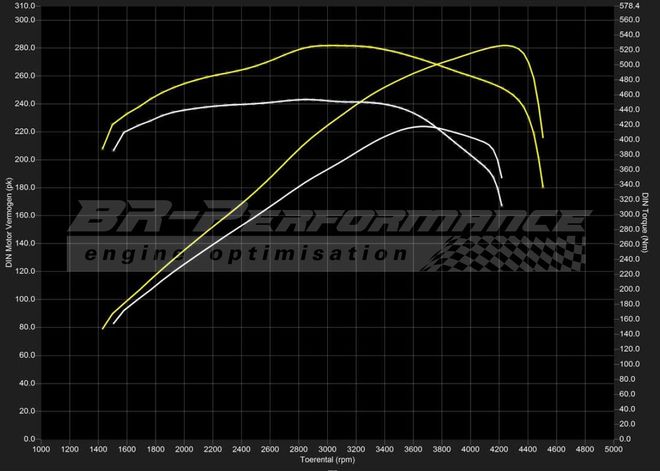Click the 3000 label on the rpm axis
The width and height of the screenshot is (660, 471).
327,450
